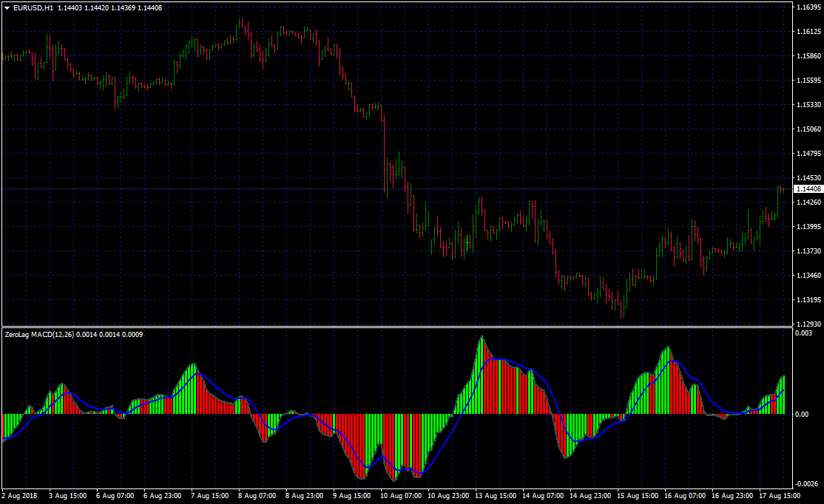The width and height of the screenshot is (824, 504).
Task: Click the lowest candlestick near 15 Aug
Action: pos(621,313)
